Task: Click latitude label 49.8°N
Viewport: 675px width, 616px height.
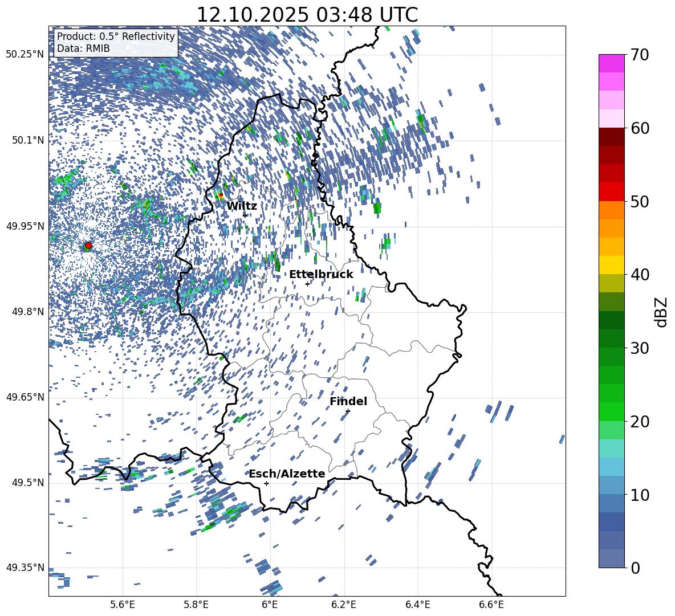Action: (x=27, y=312)
